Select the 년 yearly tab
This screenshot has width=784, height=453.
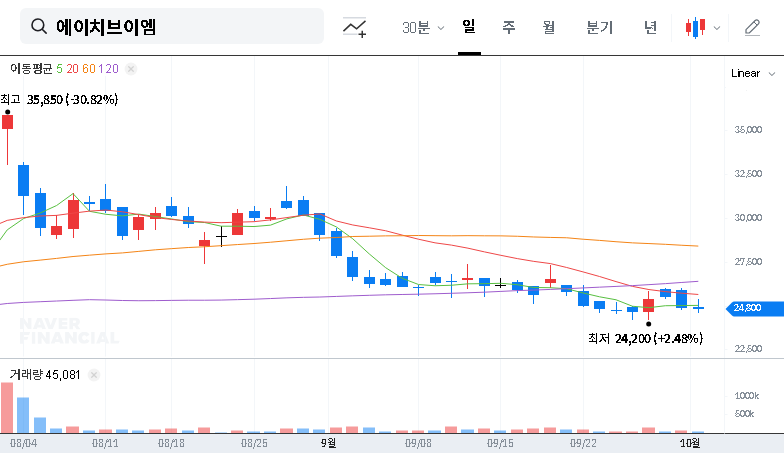(x=650, y=28)
